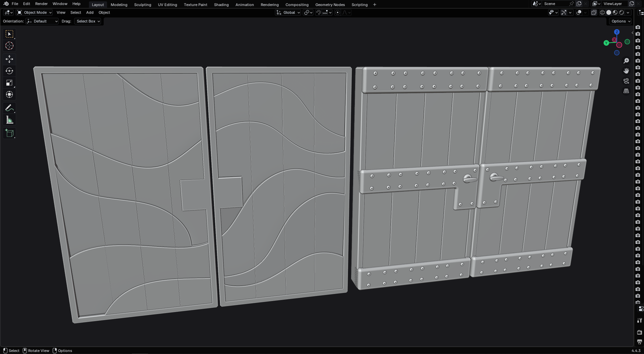The width and height of the screenshot is (644, 354).
Task: Click the Add Cube tool
Action: point(9,133)
